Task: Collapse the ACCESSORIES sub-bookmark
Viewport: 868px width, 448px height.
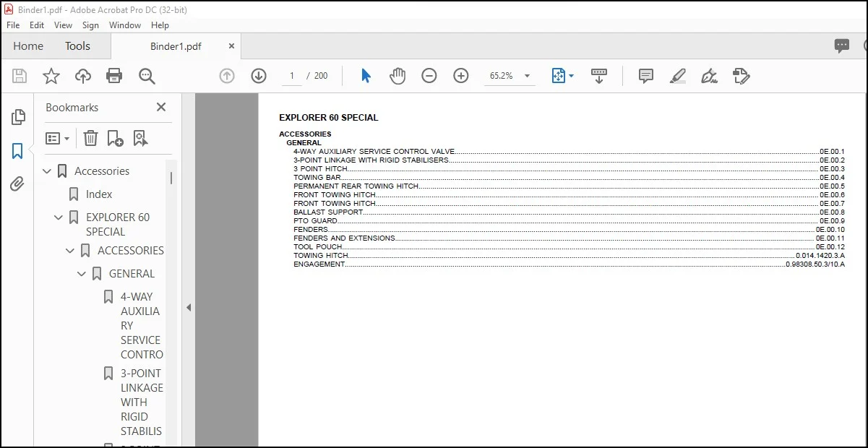Action: [70, 251]
